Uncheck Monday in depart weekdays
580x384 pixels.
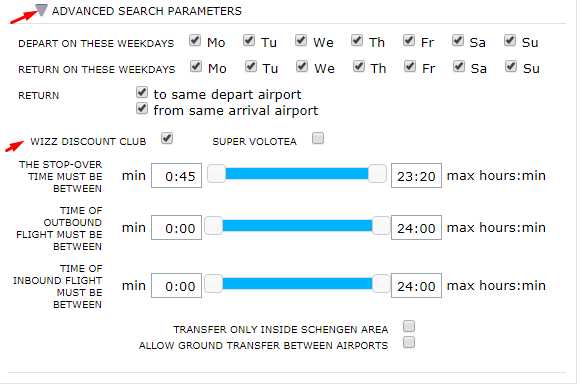coord(195,40)
